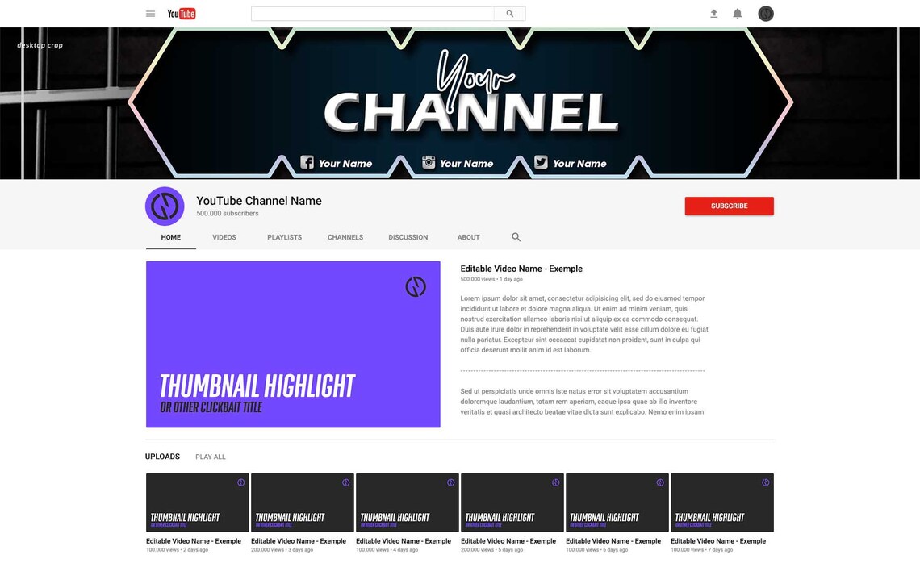Open the featured Thumbnail Highlight video
Screen dimensions: 920x588
click(x=293, y=344)
